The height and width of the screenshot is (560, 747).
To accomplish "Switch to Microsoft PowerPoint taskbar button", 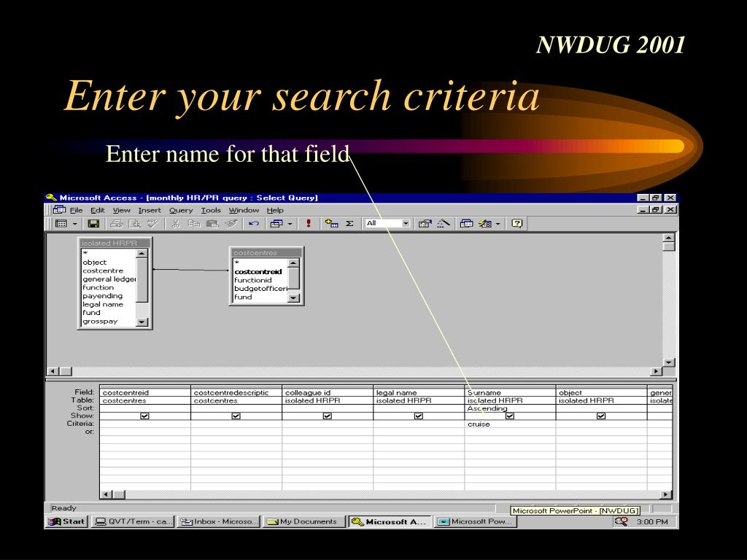I will tap(475, 521).
